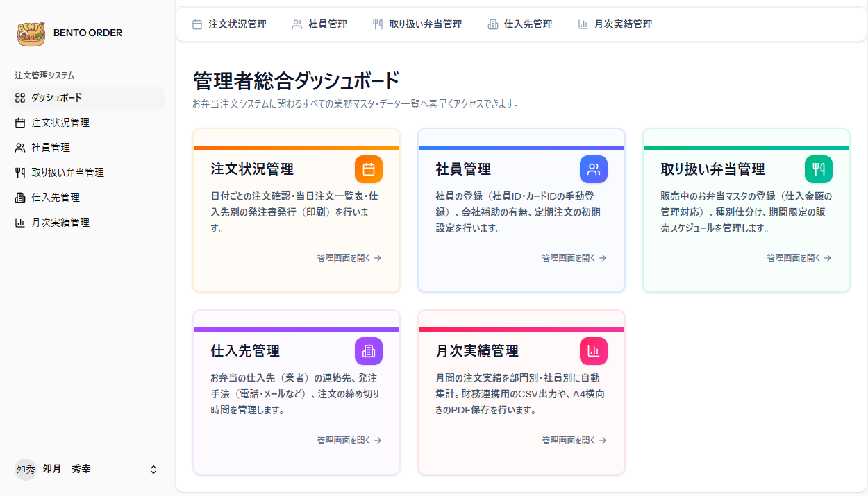Select 仕入先管理 in the sidebar
Image resolution: width=868 pixels, height=496 pixels.
87,198
